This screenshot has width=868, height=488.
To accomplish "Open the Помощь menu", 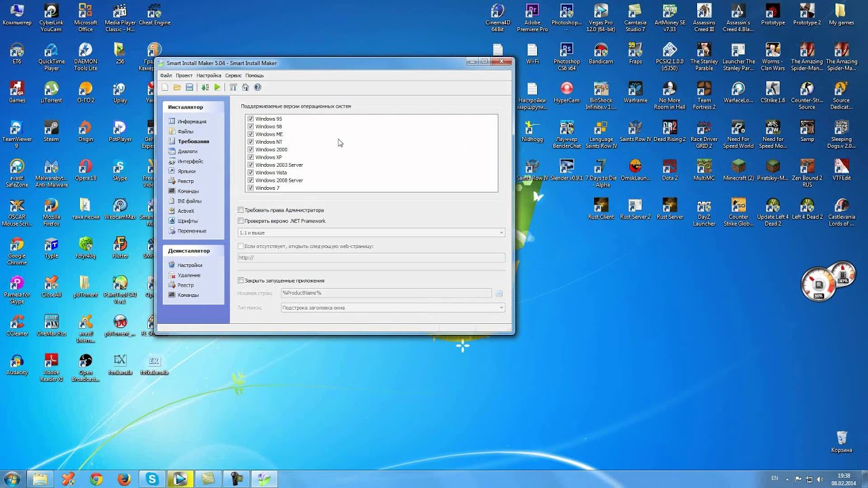I will [x=254, y=76].
